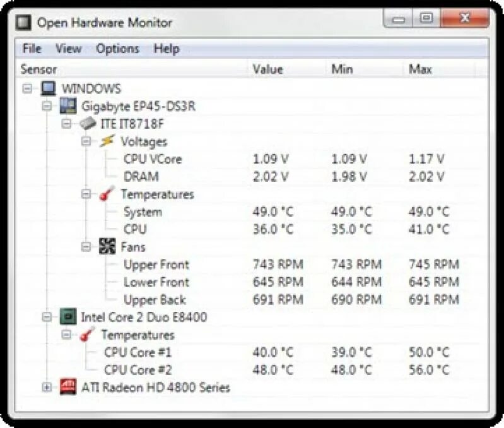The height and width of the screenshot is (428, 504).
Task: Collapse the Temperatures group under ITE IT8718F
Action: [86, 194]
